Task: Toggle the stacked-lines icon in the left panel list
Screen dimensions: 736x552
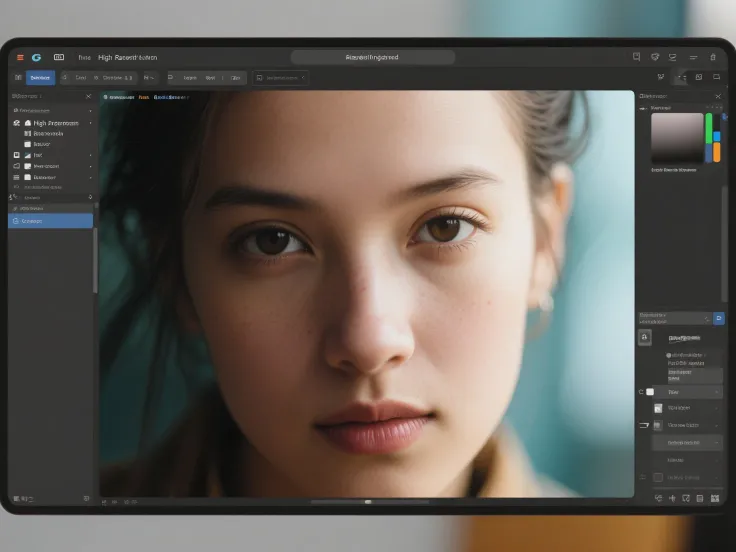Action: pos(16,177)
